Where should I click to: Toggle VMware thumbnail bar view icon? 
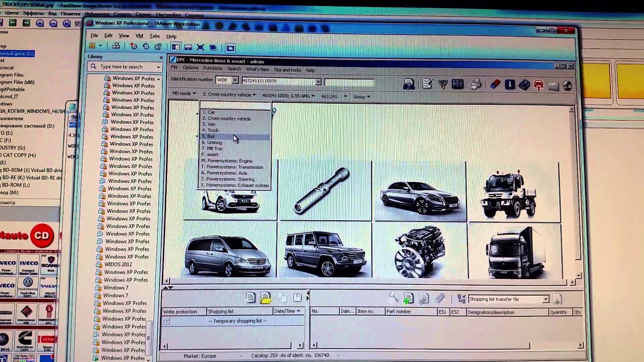tap(188, 47)
